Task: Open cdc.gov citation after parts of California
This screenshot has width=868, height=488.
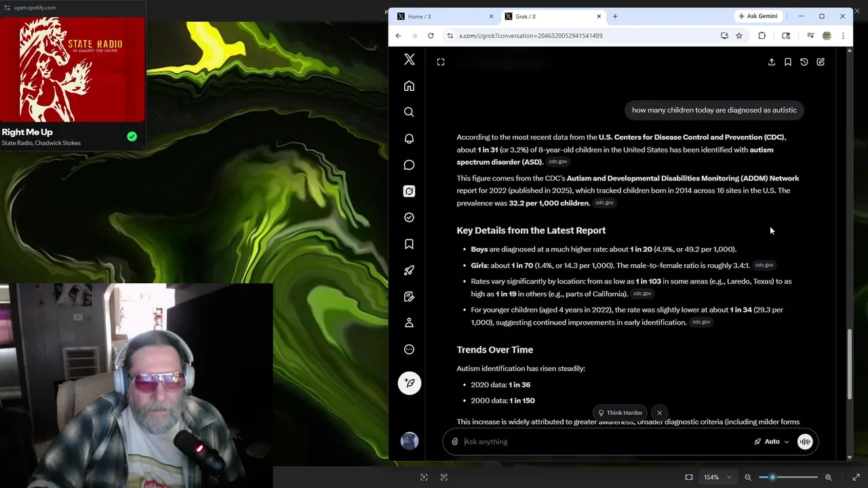Action: pyautogui.click(x=642, y=293)
